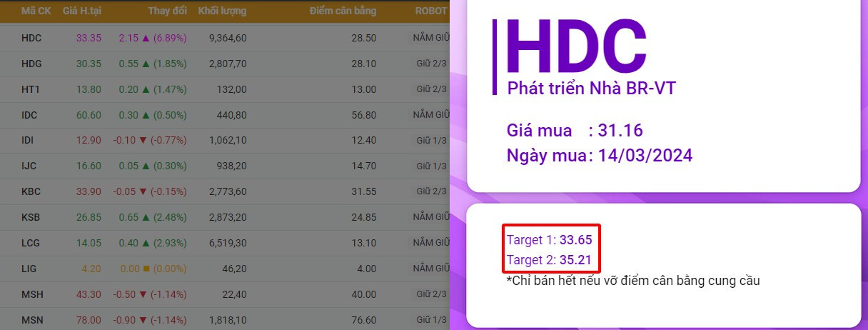Screen dimensions: 868x330
Task: Click the Giá mua 31.16 line
Action: click(575, 131)
